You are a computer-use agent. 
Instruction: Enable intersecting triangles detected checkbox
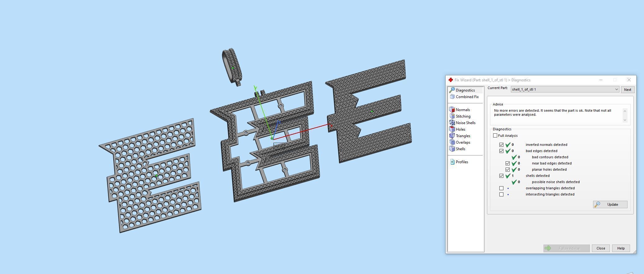(x=501, y=194)
